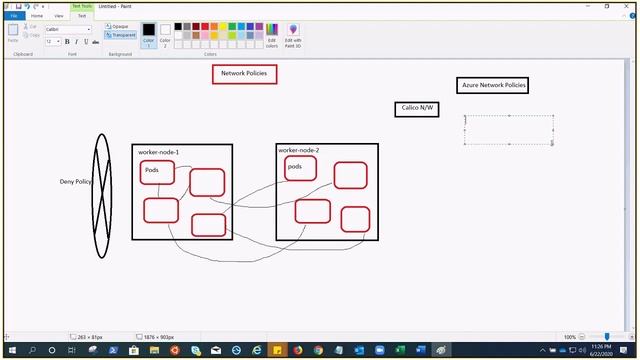The image size is (640, 360).
Task: Click the Deny Policy text
Action: coord(76,182)
